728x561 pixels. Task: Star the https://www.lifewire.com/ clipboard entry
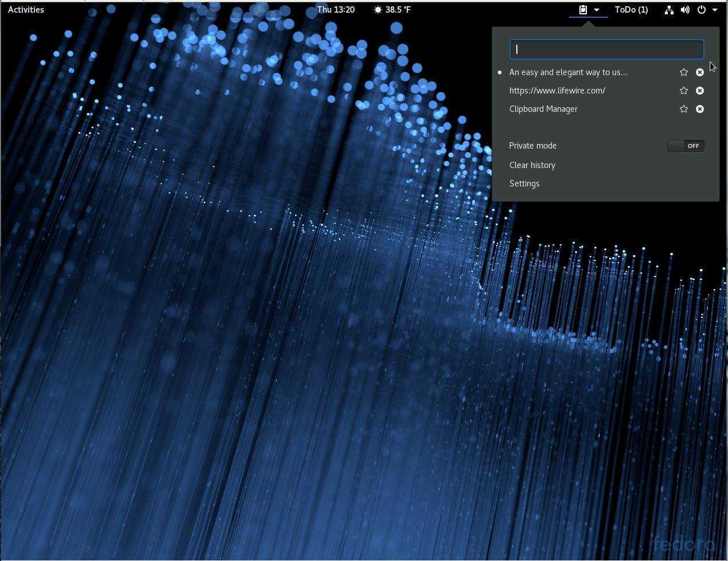(683, 91)
